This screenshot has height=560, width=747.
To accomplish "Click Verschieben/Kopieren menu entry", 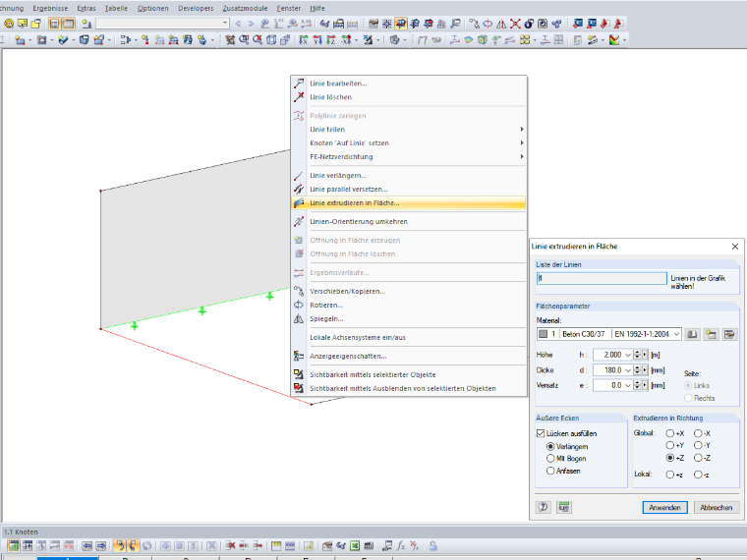I will tap(408, 292).
